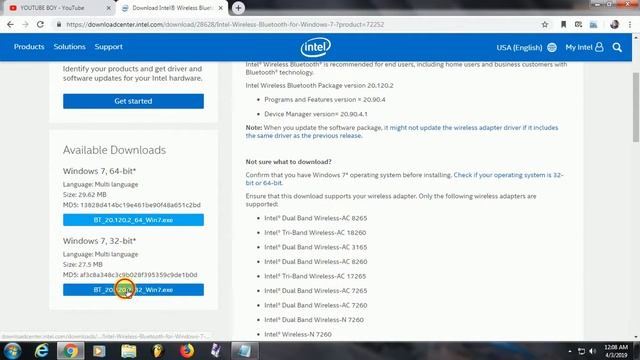Click the Intel logo
The width and height of the screenshot is (640, 360).
[x=316, y=47]
